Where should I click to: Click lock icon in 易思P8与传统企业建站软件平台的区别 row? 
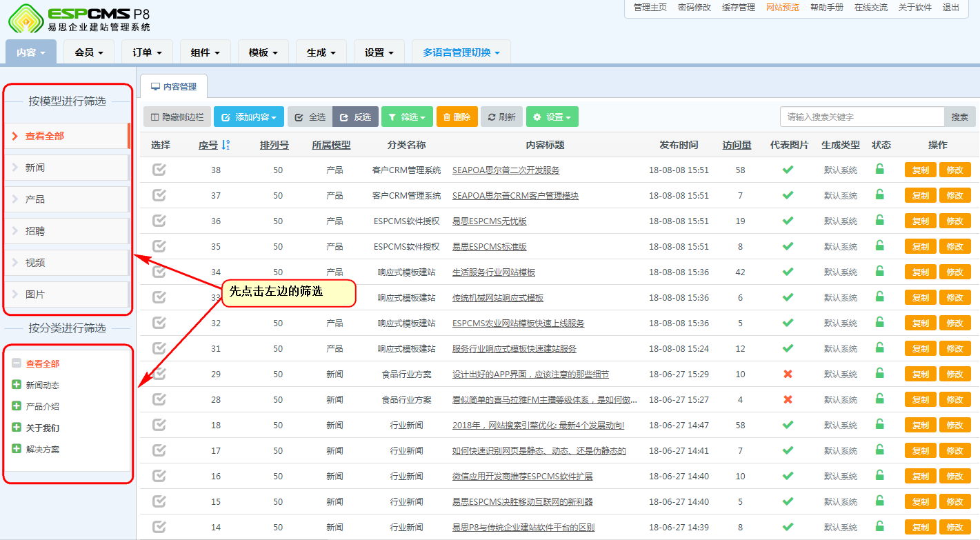879,526
